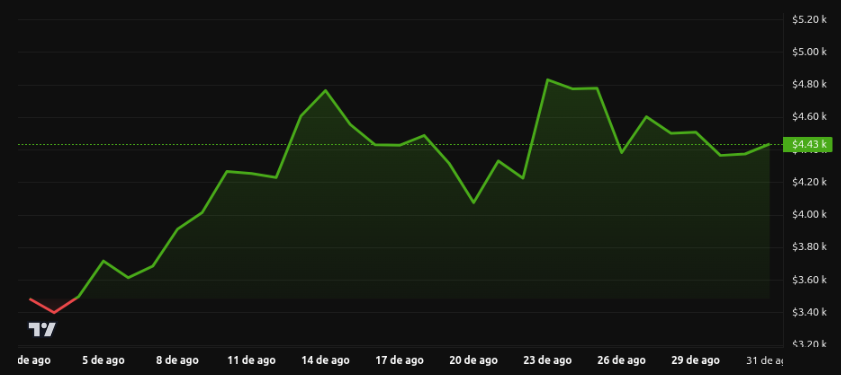
Task: Click the $5.20 k price axis label
Action: click(809, 19)
